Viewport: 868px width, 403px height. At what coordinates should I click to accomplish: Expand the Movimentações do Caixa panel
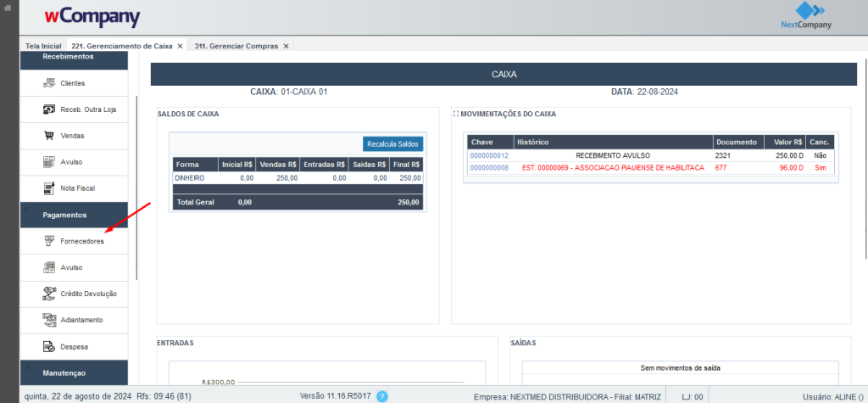click(456, 114)
